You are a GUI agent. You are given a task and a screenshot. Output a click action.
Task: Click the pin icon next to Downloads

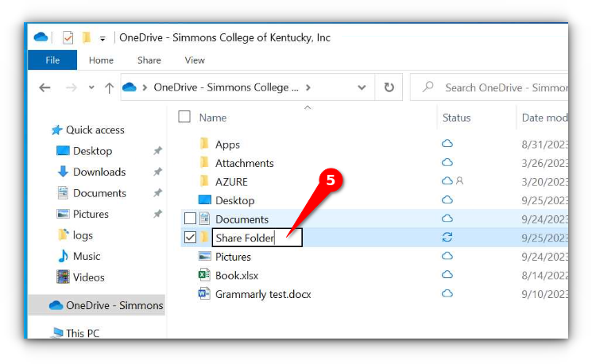[157, 172]
